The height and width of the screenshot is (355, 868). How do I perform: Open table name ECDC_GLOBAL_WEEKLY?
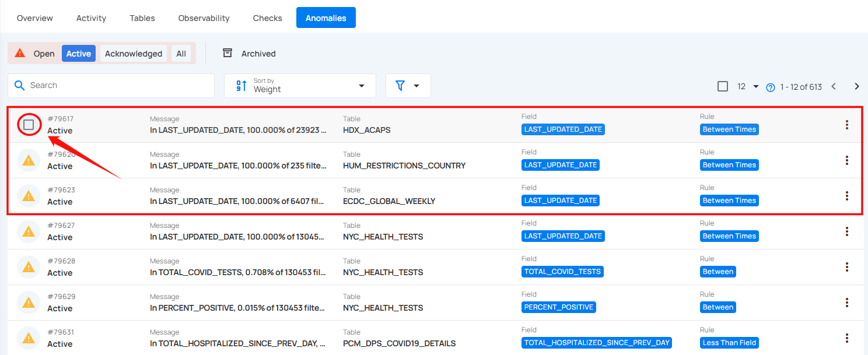click(x=389, y=201)
